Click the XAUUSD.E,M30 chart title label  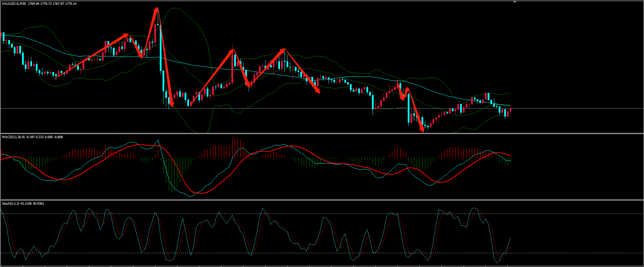tap(14, 3)
